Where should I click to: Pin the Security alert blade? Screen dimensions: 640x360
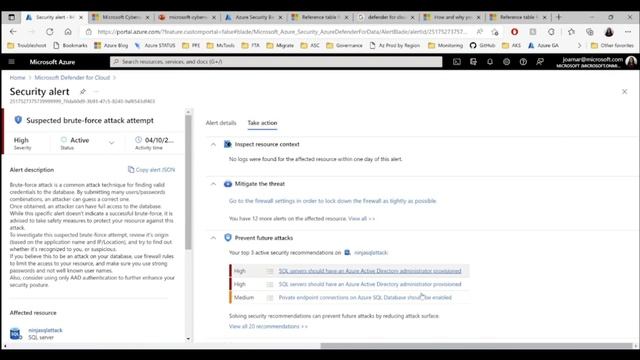[82, 91]
